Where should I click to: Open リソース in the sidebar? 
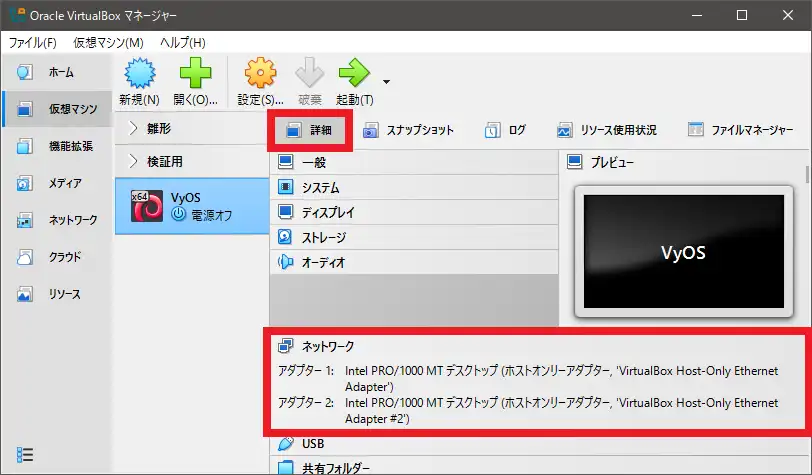[x=56, y=294]
